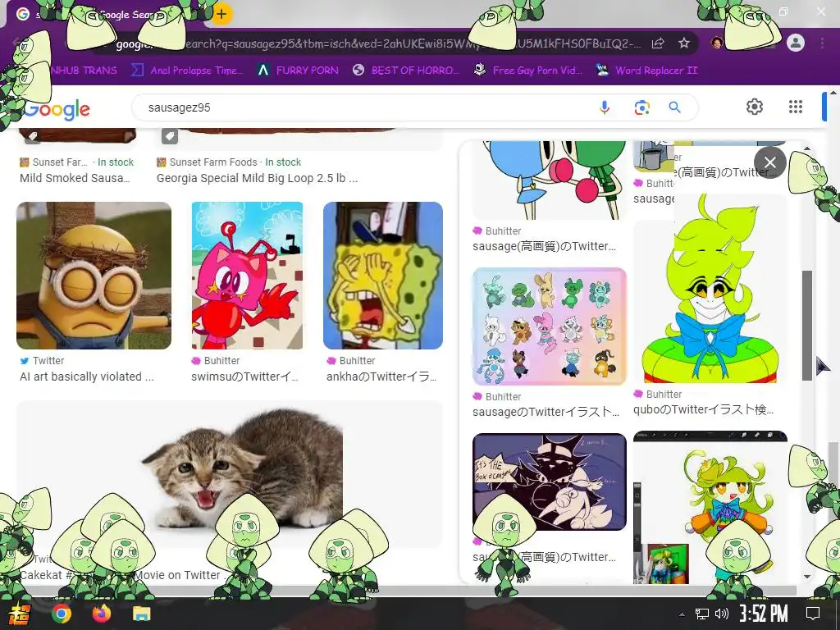Open File Explorer from taskbar

click(142, 614)
